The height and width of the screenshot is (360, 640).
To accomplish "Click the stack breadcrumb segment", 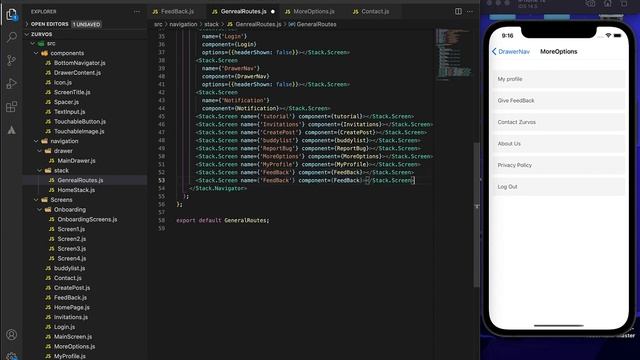I will (211, 24).
